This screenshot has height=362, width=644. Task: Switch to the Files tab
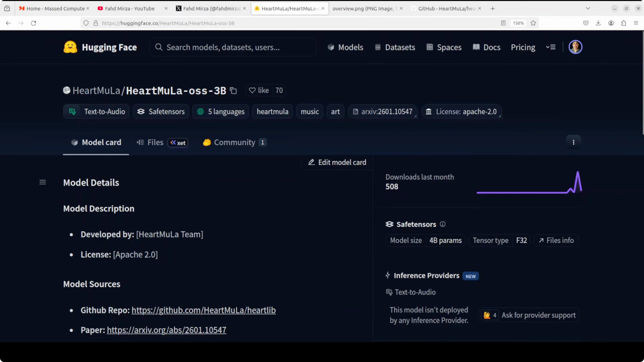[x=155, y=142]
